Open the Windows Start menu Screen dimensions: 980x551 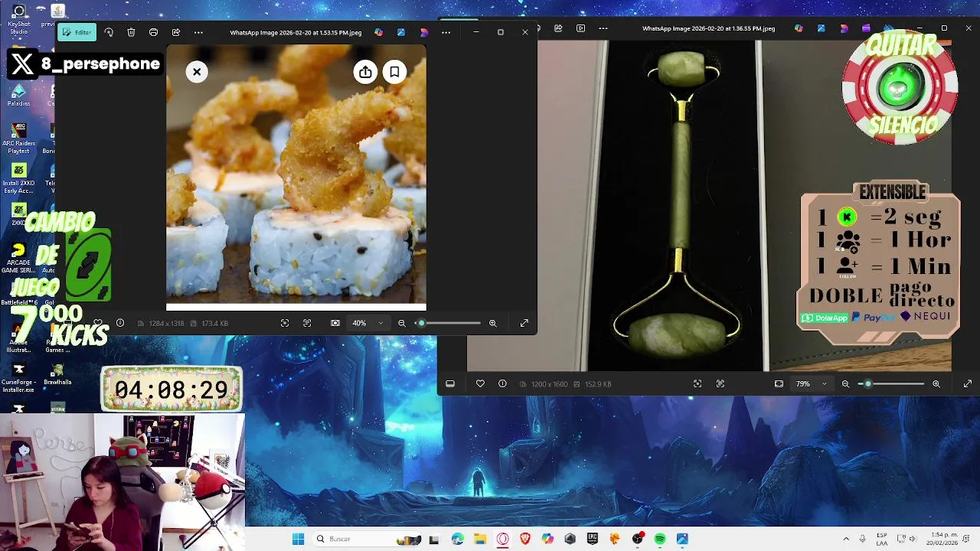point(298,539)
